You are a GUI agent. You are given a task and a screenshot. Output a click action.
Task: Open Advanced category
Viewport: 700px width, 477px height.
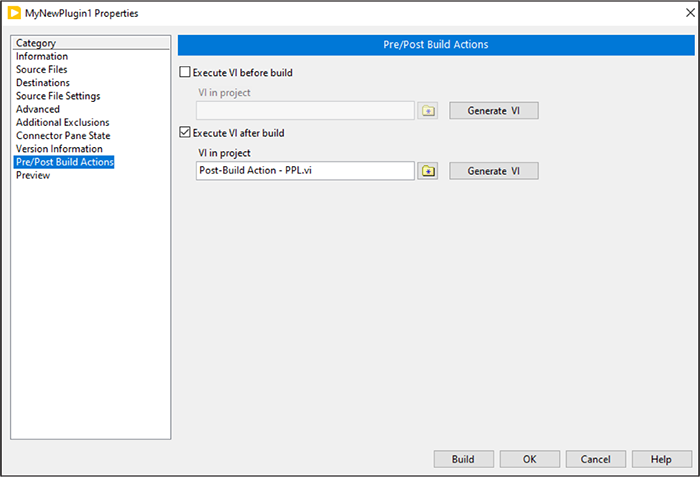pyautogui.click(x=38, y=109)
